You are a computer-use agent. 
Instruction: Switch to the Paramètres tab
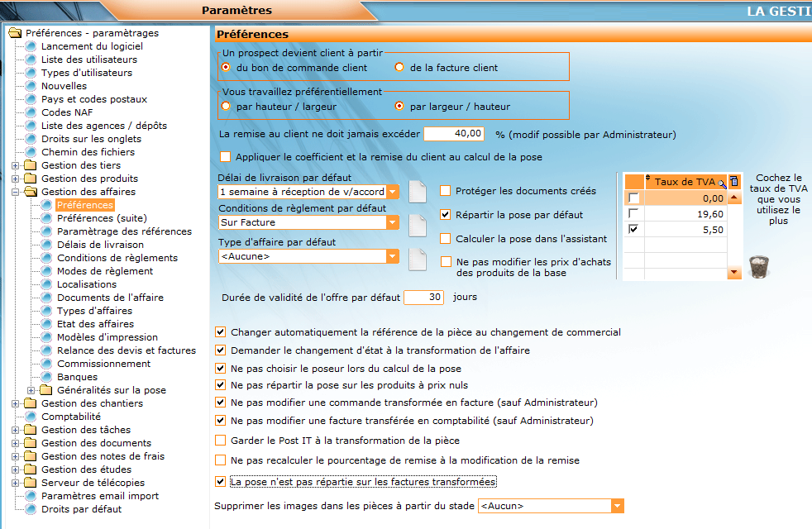(236, 11)
